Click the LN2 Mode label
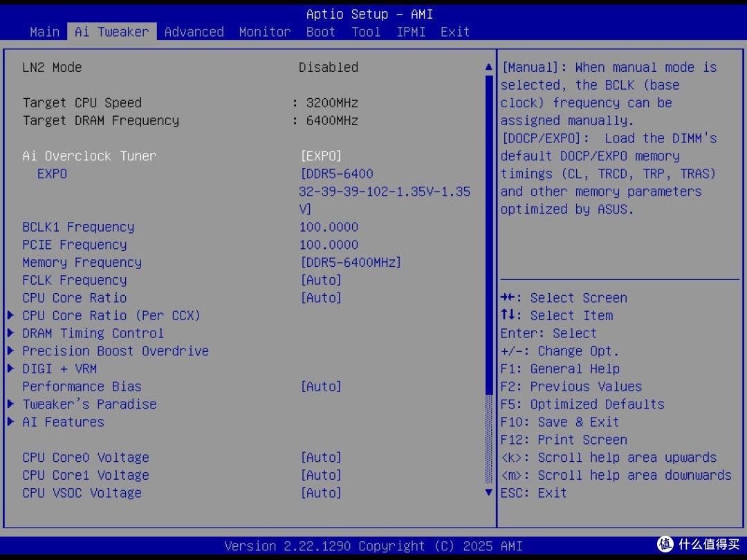The image size is (747, 560). 52,67
